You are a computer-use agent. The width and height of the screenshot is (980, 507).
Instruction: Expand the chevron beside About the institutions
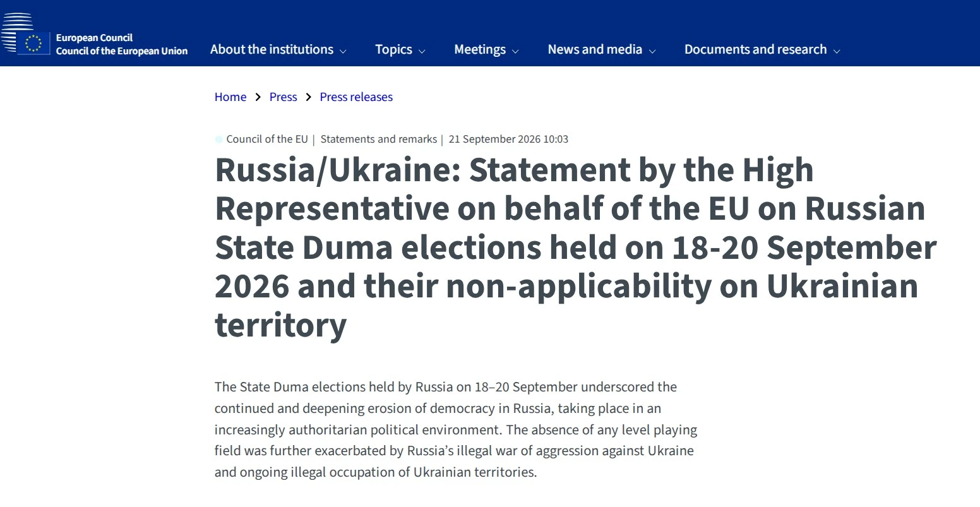[343, 51]
